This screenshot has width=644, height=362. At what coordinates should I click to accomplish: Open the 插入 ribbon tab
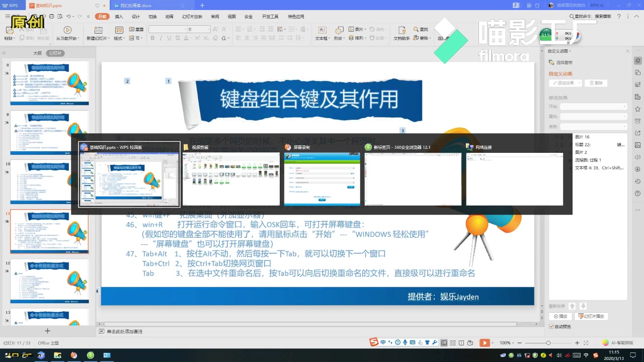coord(119,17)
